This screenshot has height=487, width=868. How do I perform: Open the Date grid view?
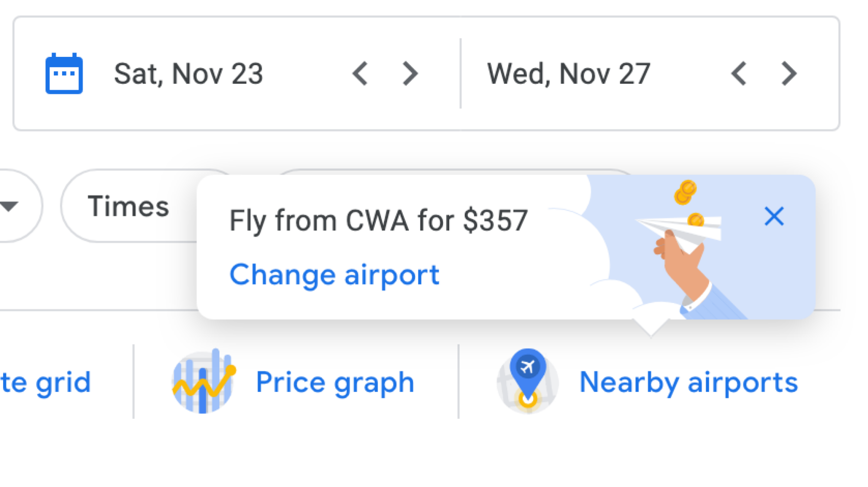click(x=46, y=382)
